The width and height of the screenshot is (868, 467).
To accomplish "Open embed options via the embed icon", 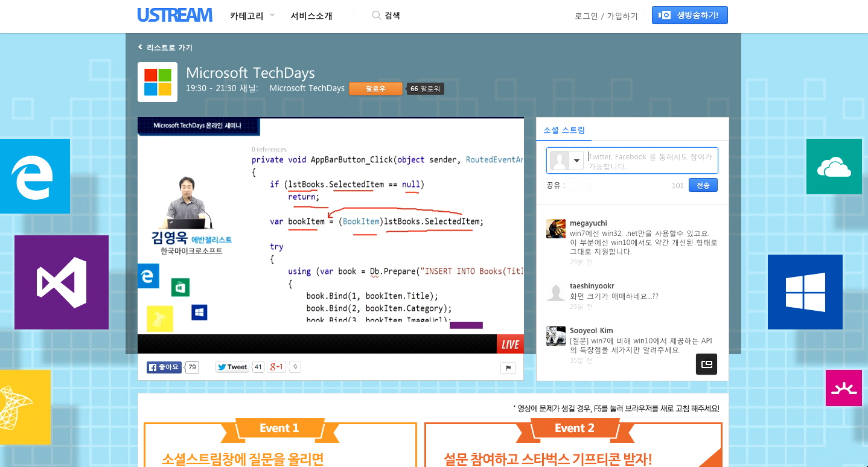I will pyautogui.click(x=706, y=364).
